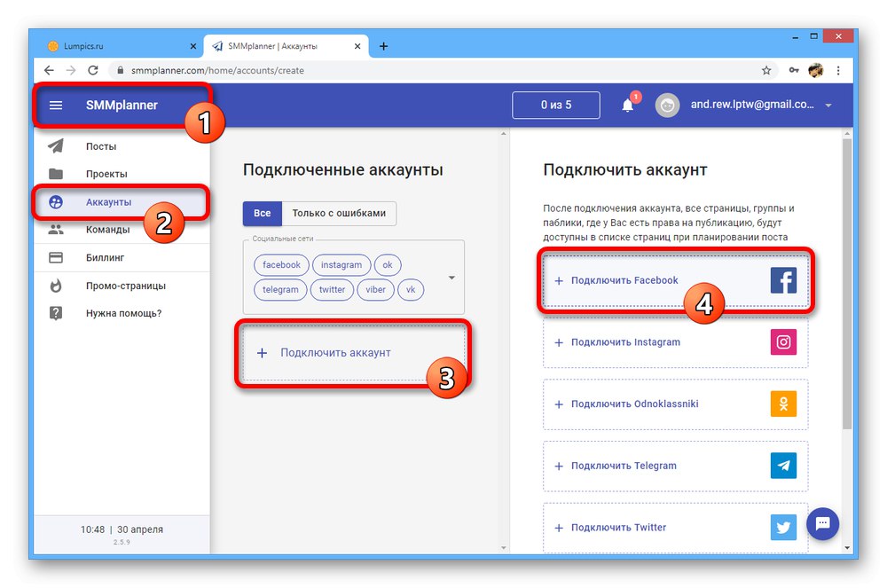Open the account email dropdown arrow
Image resolution: width=887 pixels, height=588 pixels.
coord(828,106)
